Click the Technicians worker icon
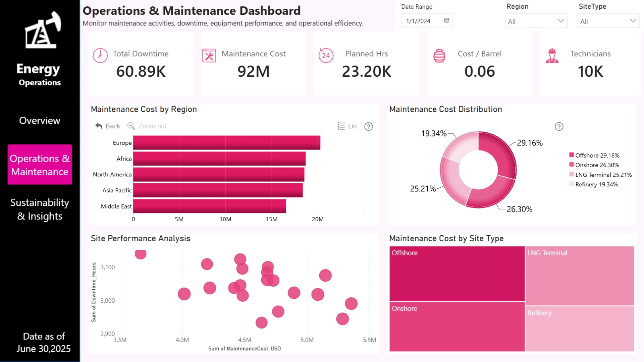Viewport: 644px width, 362px height. (x=552, y=56)
